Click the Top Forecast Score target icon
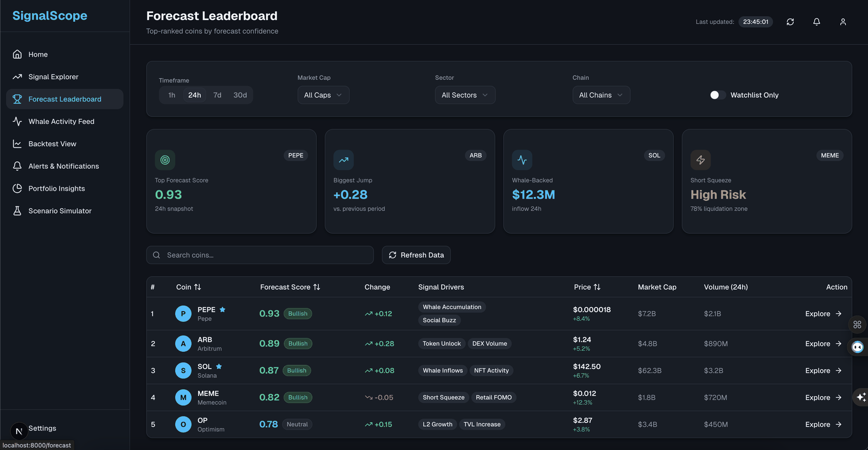 pos(165,160)
